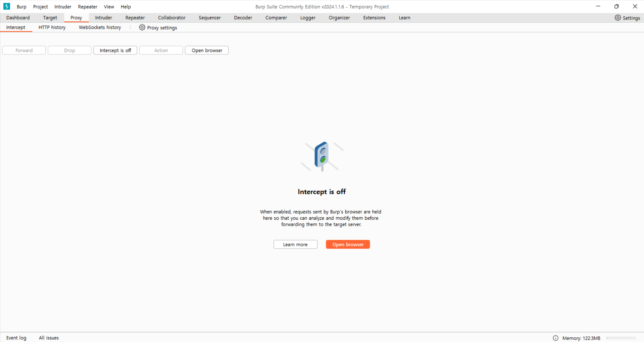Switch to the Target tab
The height and width of the screenshot is (342, 644).
(50, 18)
